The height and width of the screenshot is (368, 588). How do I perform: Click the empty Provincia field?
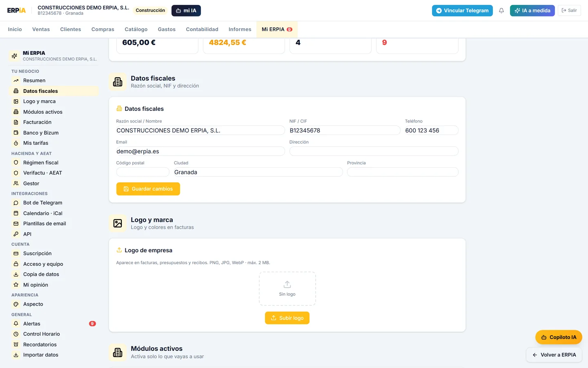tap(403, 172)
